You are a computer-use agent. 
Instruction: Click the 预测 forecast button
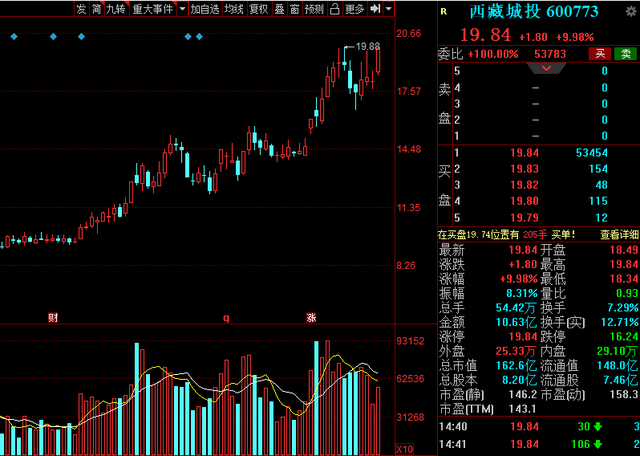coord(314,9)
